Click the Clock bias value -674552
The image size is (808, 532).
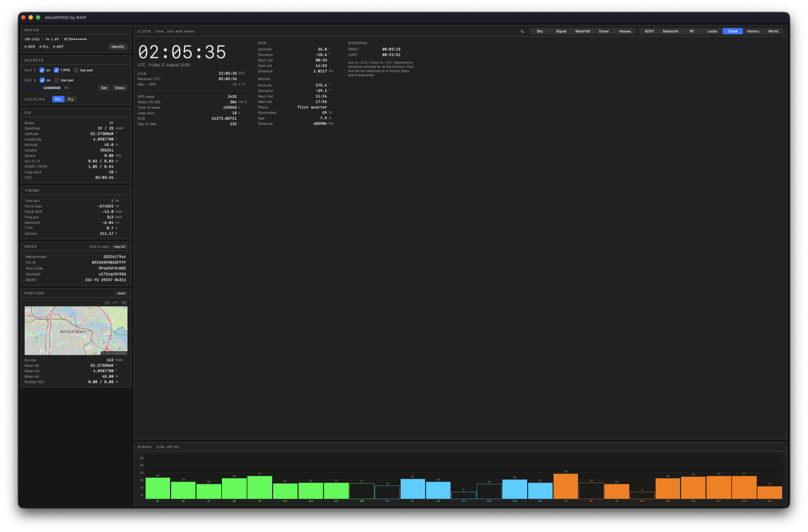click(106, 206)
